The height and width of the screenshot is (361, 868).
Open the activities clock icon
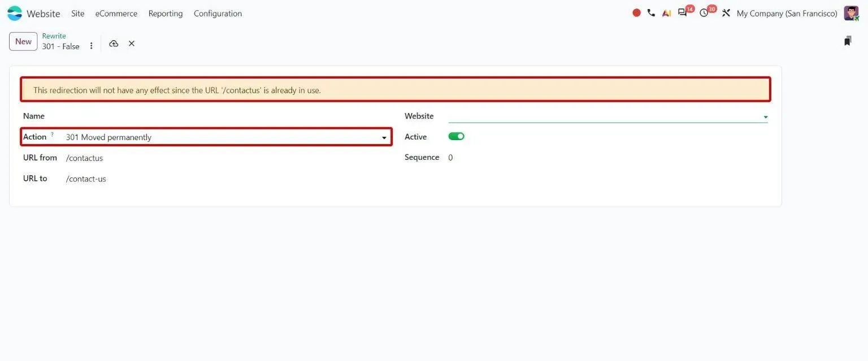click(x=704, y=13)
